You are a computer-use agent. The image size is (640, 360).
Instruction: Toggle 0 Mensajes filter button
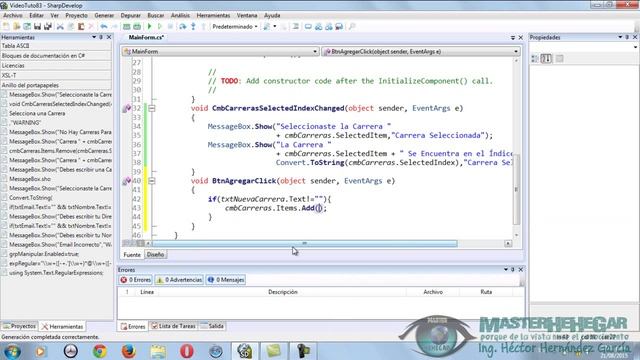point(226,280)
